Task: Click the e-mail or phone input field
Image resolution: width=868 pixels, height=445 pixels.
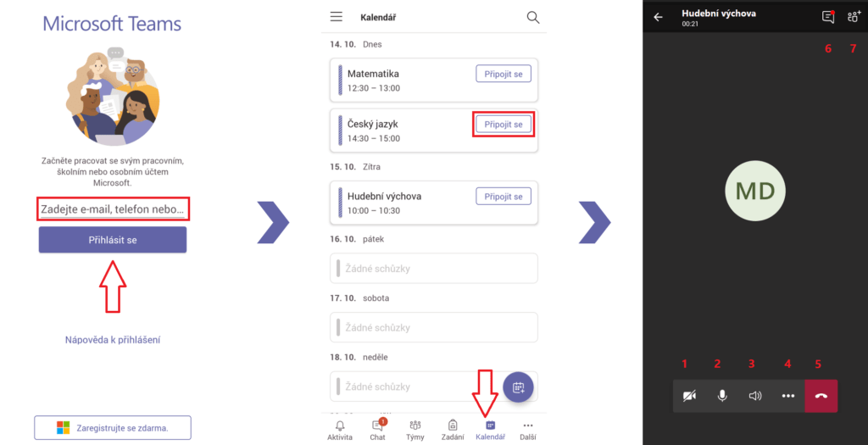Action: point(113,209)
